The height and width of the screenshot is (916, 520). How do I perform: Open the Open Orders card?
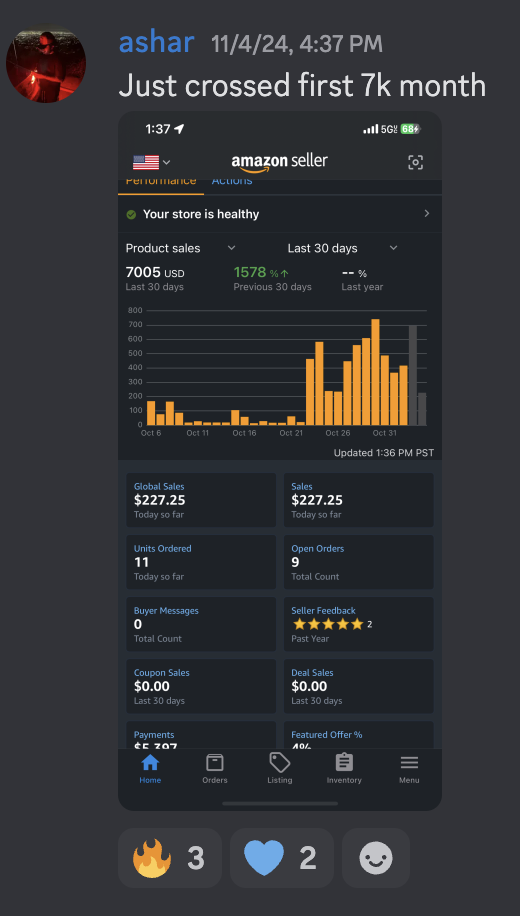(x=359, y=562)
